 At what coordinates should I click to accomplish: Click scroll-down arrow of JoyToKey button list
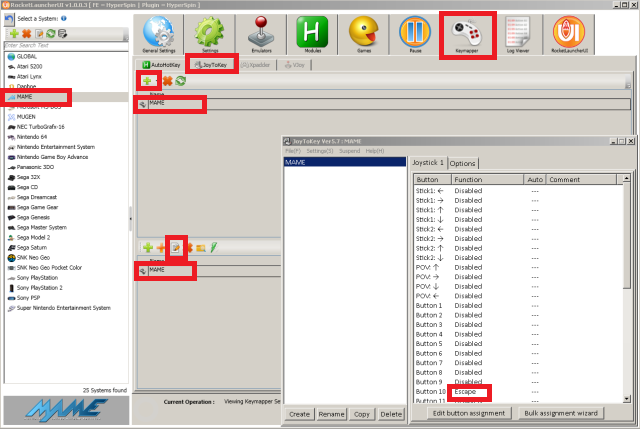pos(626,399)
